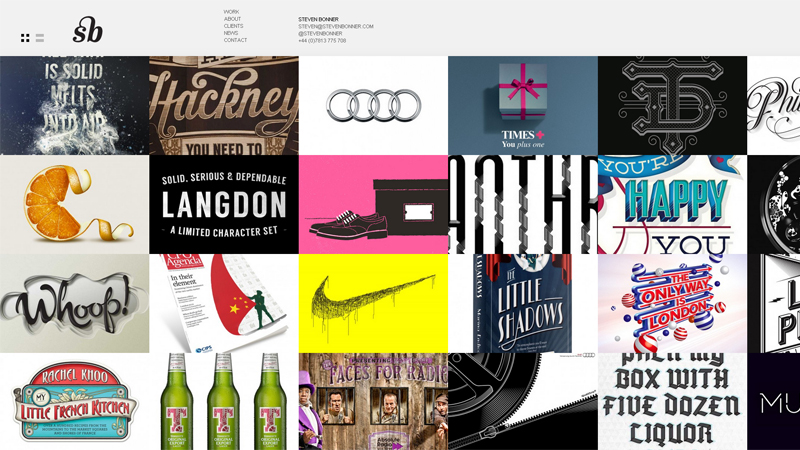Open the Clients menu item
The image size is (800, 450).
[x=233, y=26]
